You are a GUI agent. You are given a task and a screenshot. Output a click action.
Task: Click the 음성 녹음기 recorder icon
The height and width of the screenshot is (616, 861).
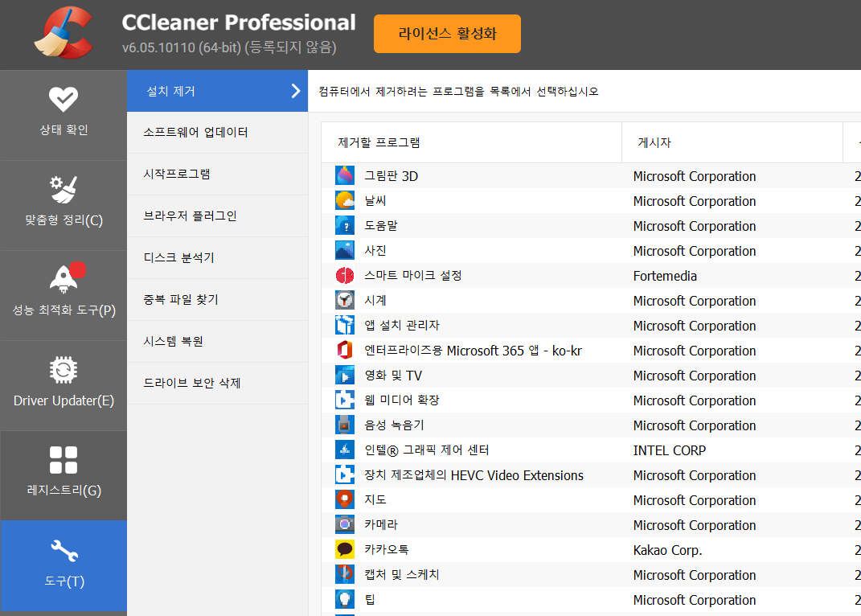click(345, 425)
